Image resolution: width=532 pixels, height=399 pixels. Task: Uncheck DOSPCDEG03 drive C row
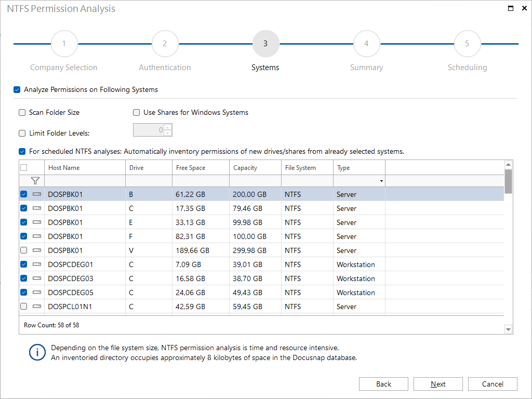(24, 278)
